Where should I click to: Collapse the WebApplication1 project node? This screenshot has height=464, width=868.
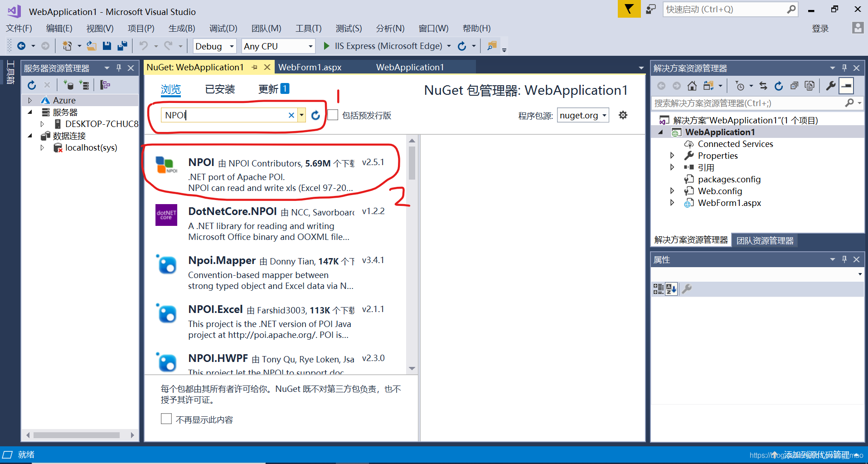coord(661,132)
